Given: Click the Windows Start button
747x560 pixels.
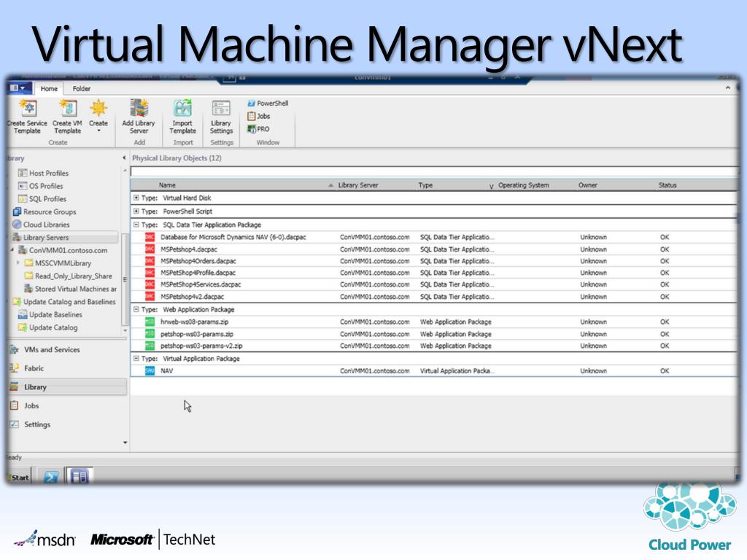Looking at the screenshot, I should point(20,477).
